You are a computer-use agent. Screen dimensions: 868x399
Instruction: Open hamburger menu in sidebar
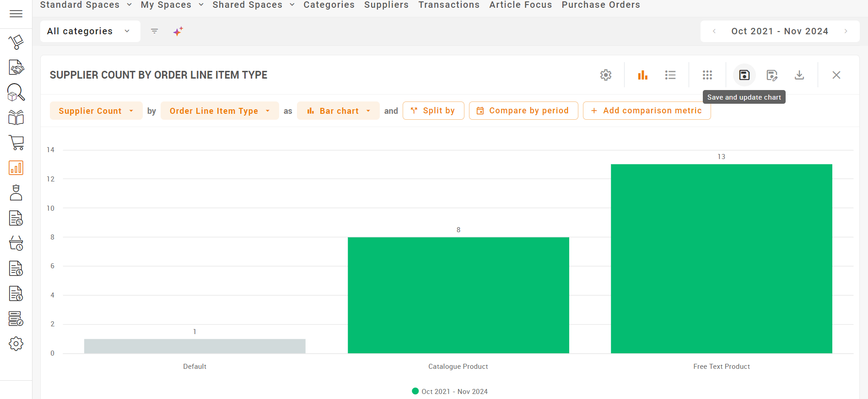pyautogui.click(x=16, y=14)
